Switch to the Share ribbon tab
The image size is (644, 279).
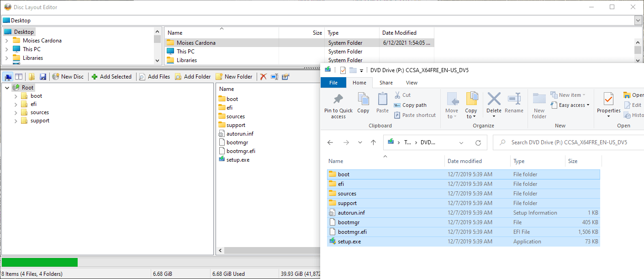(386, 83)
